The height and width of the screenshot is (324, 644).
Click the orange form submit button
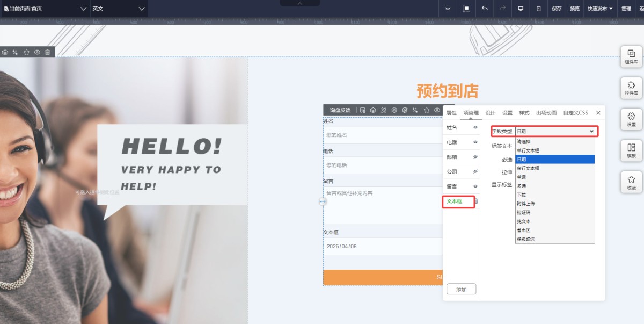pos(383,277)
